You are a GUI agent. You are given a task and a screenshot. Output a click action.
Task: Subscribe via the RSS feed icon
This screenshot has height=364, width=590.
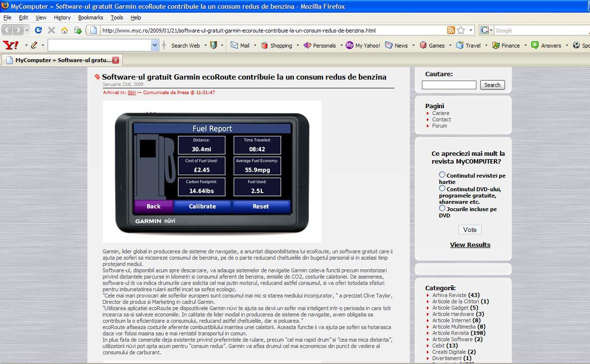(451, 30)
